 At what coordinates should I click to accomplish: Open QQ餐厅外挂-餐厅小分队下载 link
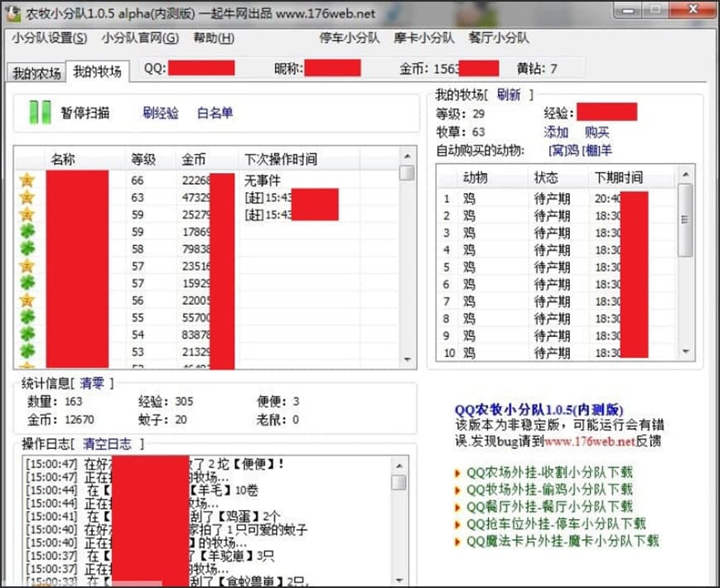(x=549, y=506)
